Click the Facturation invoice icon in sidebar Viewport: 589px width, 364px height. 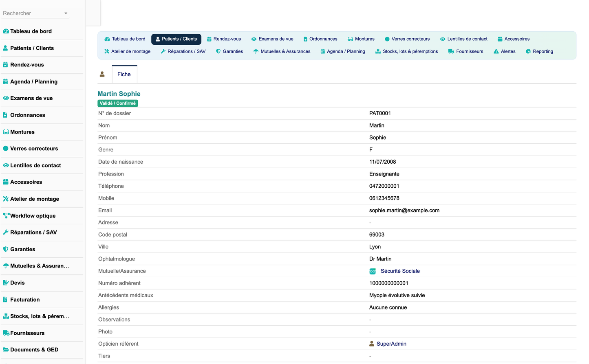pyautogui.click(x=5, y=300)
